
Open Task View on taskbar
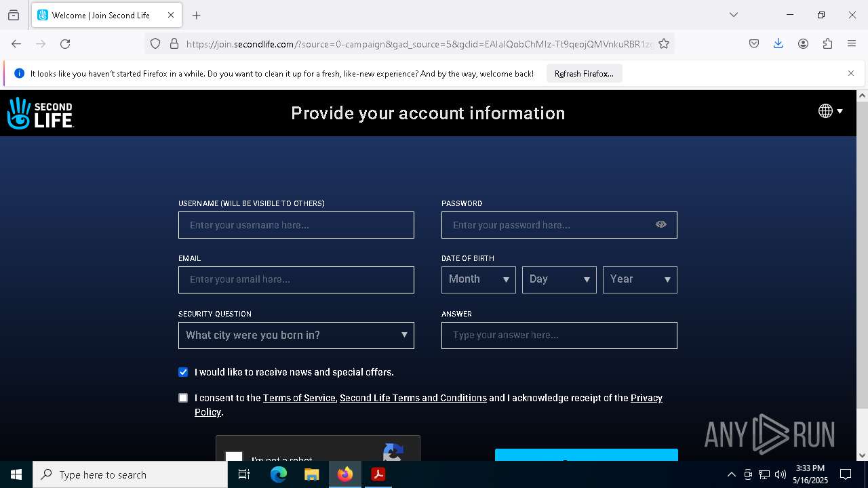click(x=244, y=474)
